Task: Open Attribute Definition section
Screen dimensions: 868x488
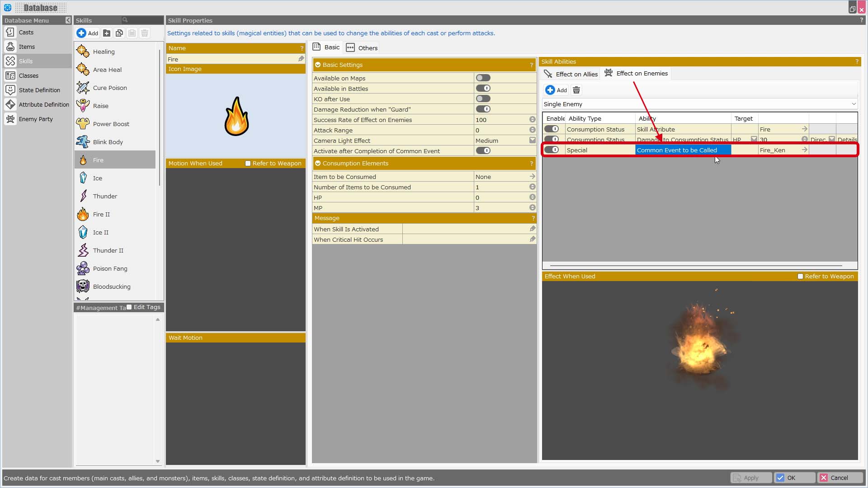Action: click(37, 104)
